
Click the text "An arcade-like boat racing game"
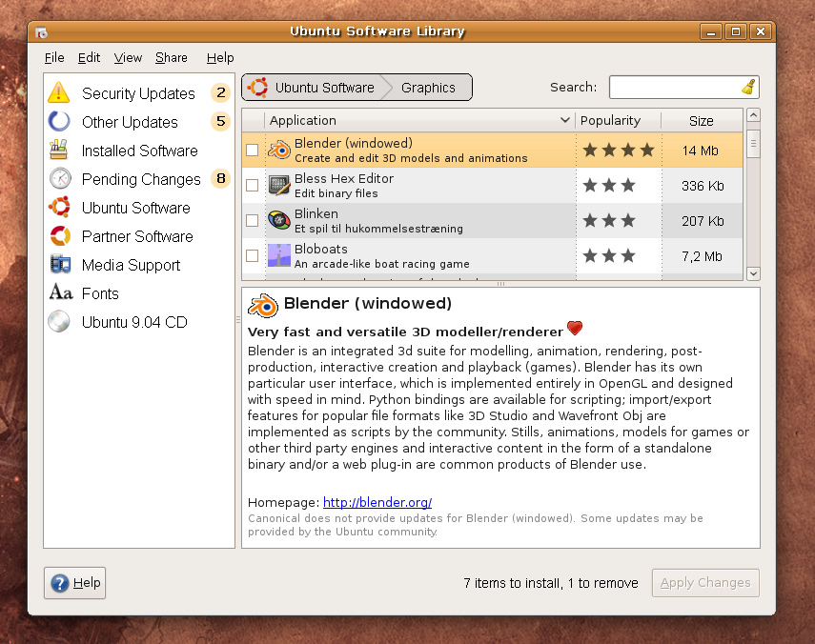(x=382, y=264)
